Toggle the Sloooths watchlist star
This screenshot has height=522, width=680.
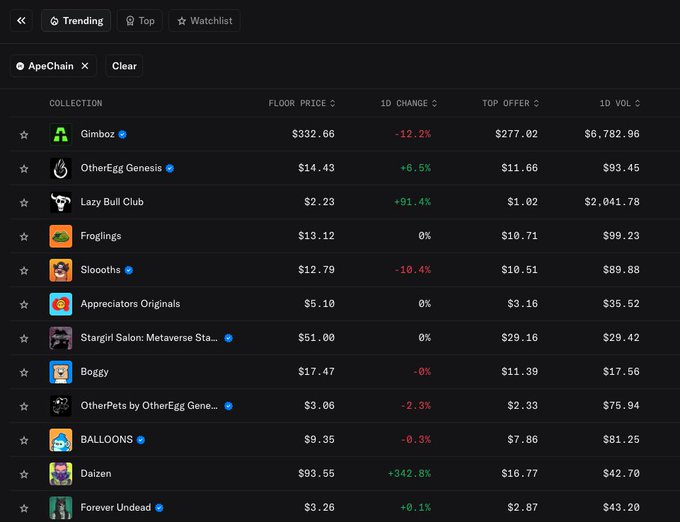click(x=24, y=270)
